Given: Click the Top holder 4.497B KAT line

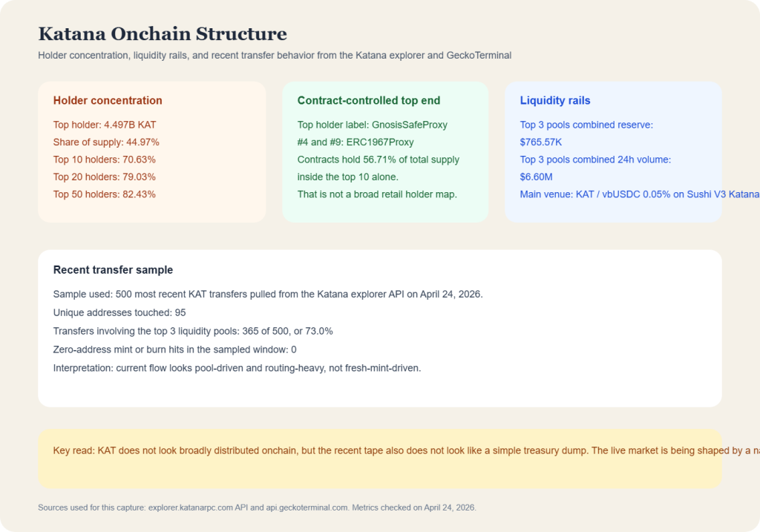Looking at the screenshot, I should pos(105,125).
